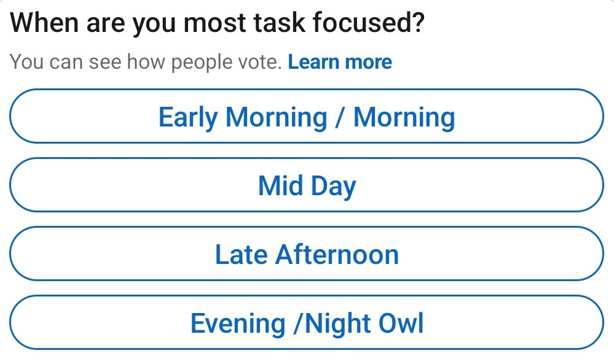Learn more about how votes are seen
Screen dimensions: 614x364
point(340,62)
